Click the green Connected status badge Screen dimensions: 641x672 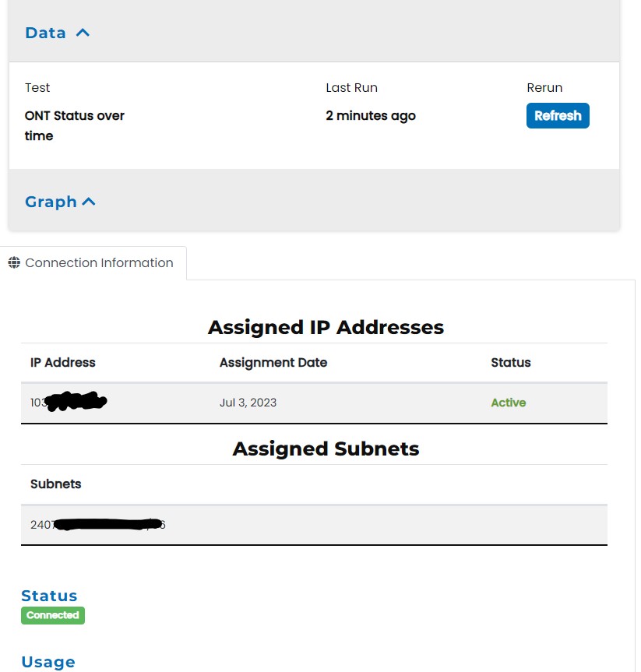point(52,615)
